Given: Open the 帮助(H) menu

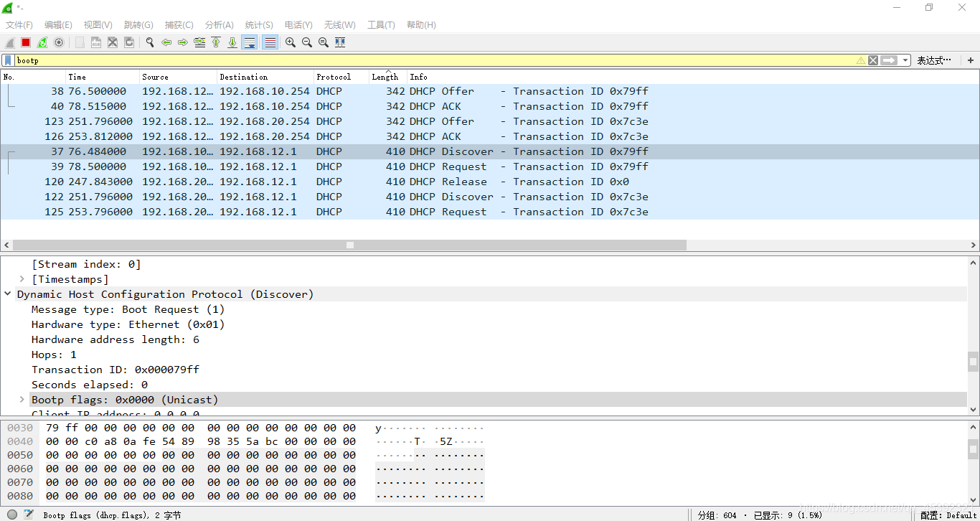Looking at the screenshot, I should pyautogui.click(x=421, y=24).
